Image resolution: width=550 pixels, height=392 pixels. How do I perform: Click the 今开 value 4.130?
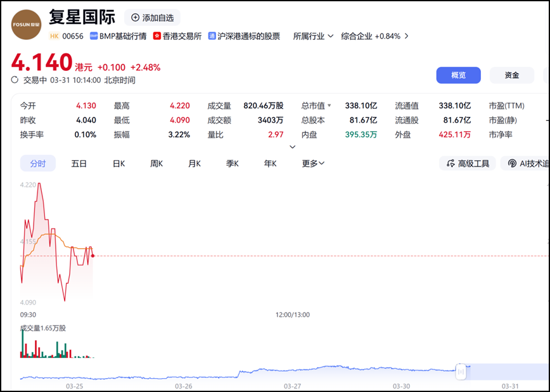86,106
